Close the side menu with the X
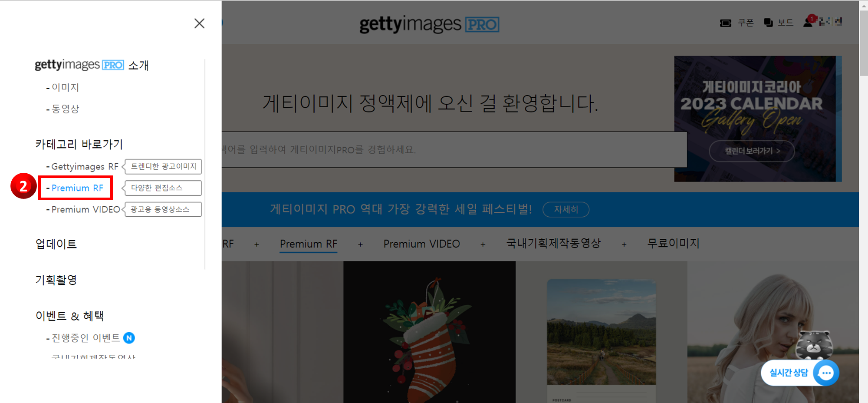This screenshot has height=403, width=868. pos(199,23)
